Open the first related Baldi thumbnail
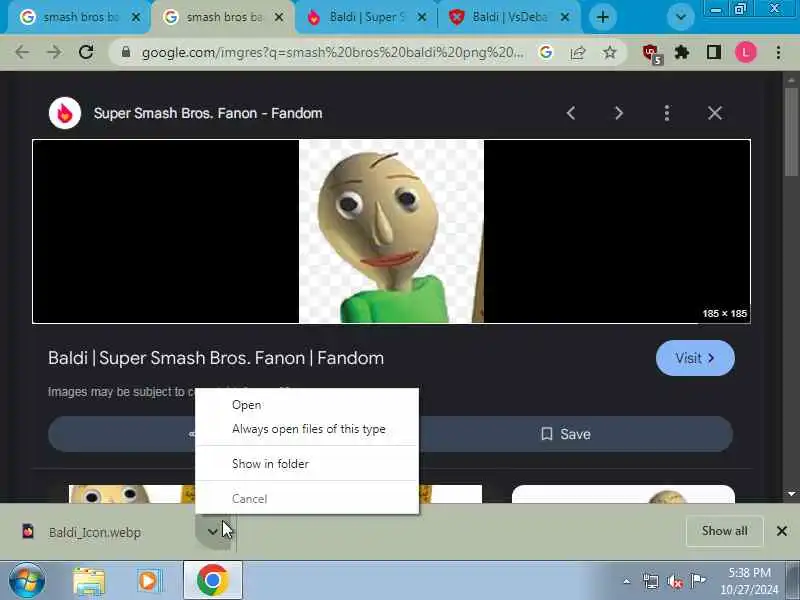Image resolution: width=800 pixels, height=600 pixels. pos(132,494)
